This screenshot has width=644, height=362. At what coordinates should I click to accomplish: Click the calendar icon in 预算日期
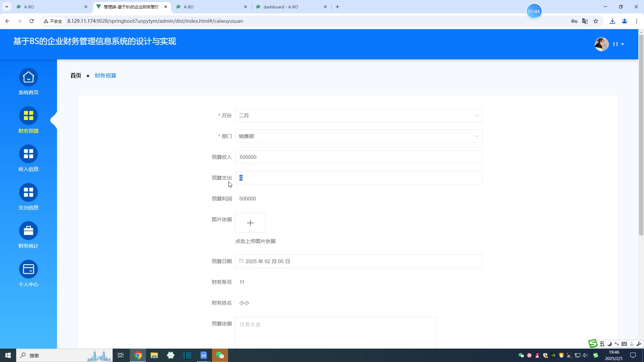[x=241, y=261]
